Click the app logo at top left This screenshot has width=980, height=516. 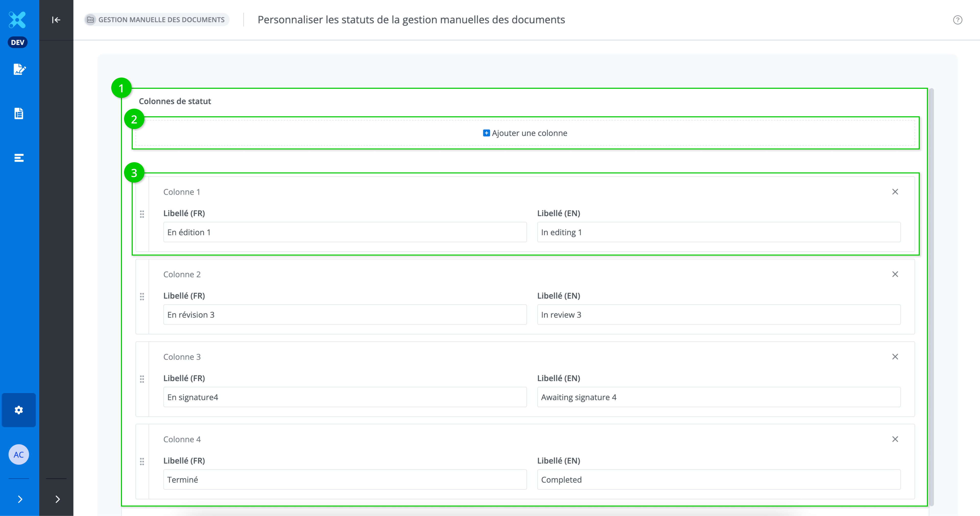(18, 20)
